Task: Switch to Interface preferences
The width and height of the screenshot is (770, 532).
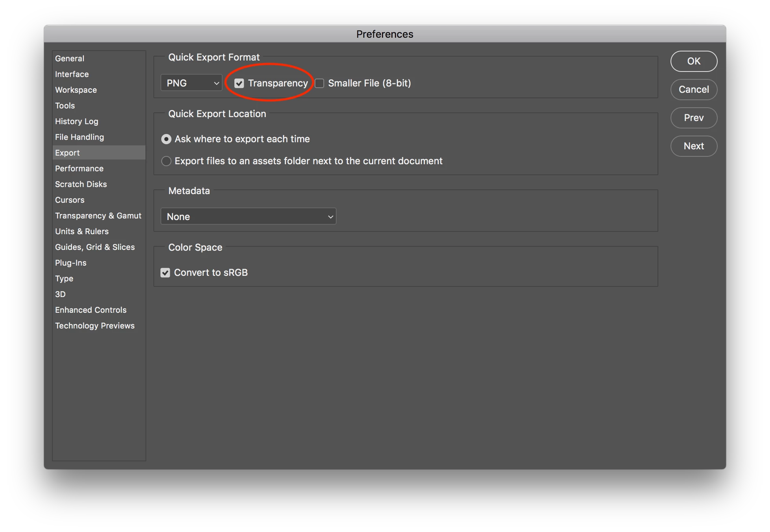Action: (x=72, y=74)
